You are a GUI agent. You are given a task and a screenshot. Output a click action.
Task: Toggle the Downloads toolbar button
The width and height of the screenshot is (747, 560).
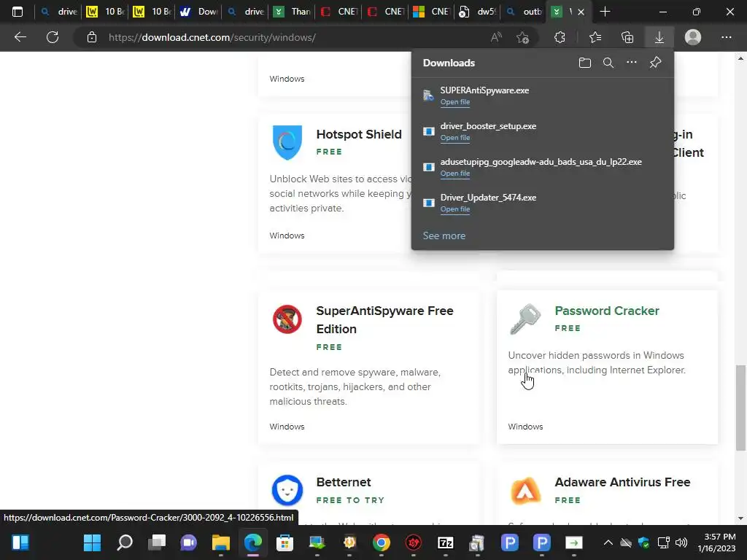(659, 37)
